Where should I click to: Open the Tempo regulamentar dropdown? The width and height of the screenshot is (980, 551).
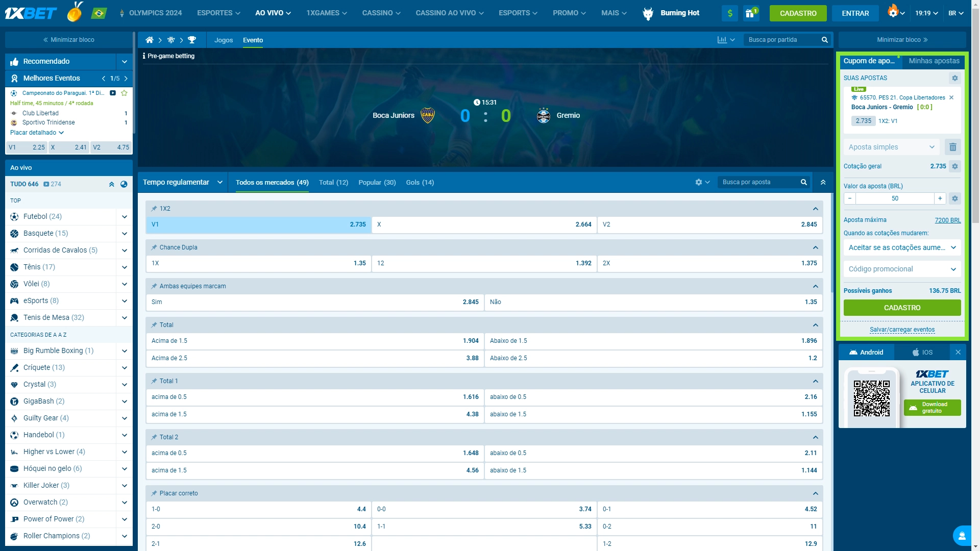tap(183, 182)
